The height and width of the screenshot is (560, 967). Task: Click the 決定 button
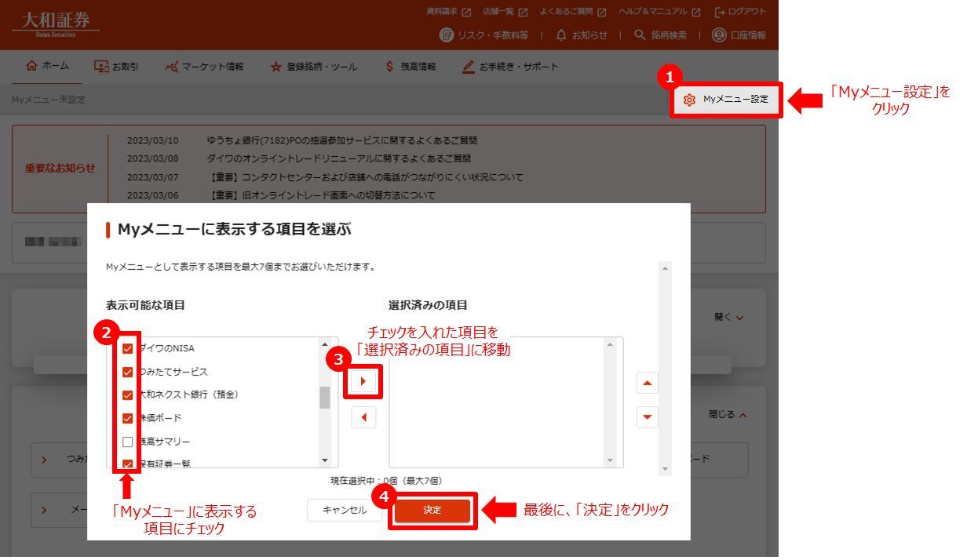pyautogui.click(x=432, y=510)
